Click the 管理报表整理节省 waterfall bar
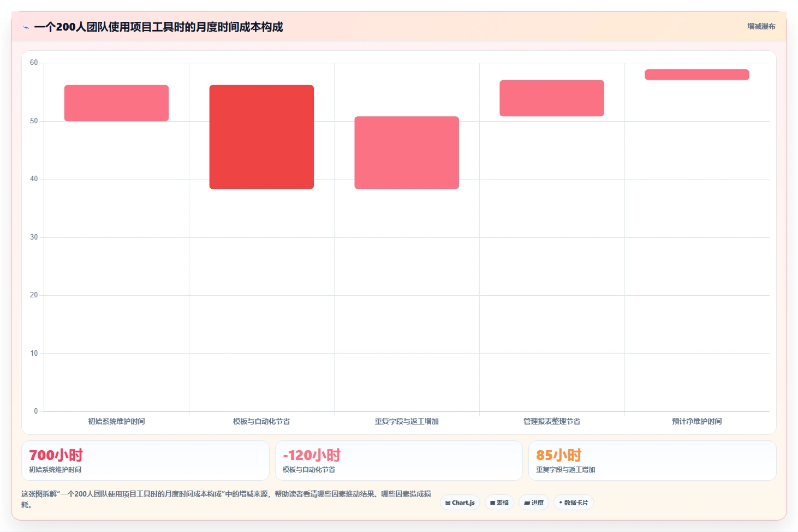 552,98
